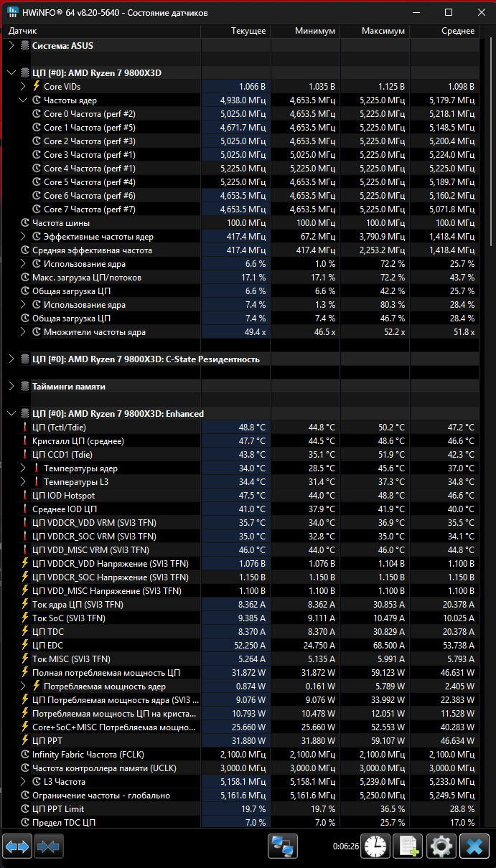Expand the Система: ASUS group

coord(11,45)
